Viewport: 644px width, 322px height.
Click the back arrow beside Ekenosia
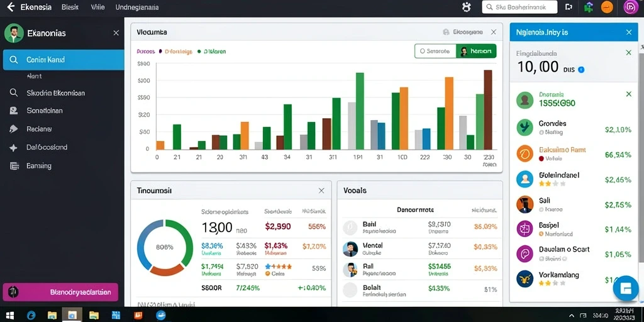click(11, 7)
